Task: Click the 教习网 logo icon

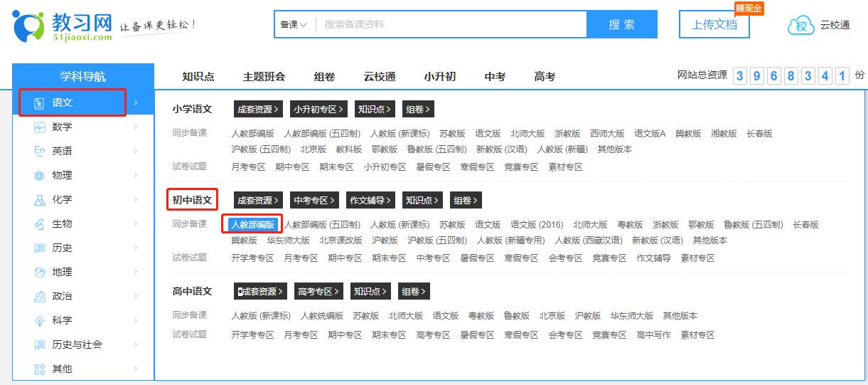Action: (28, 26)
